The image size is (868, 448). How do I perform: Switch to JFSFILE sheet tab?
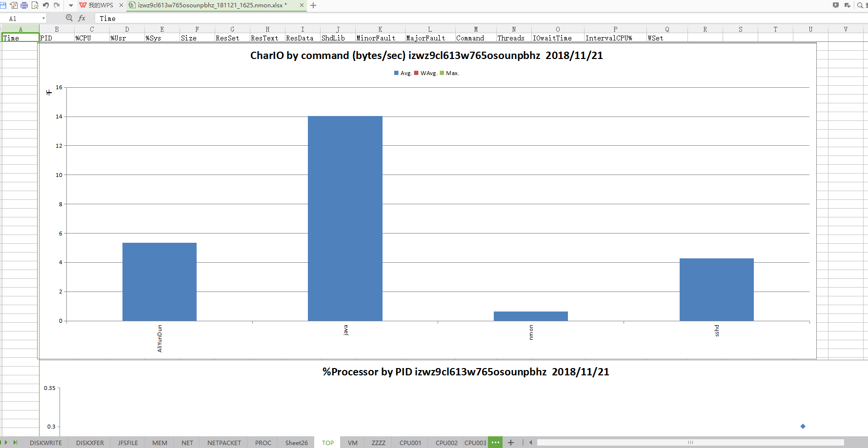click(128, 443)
